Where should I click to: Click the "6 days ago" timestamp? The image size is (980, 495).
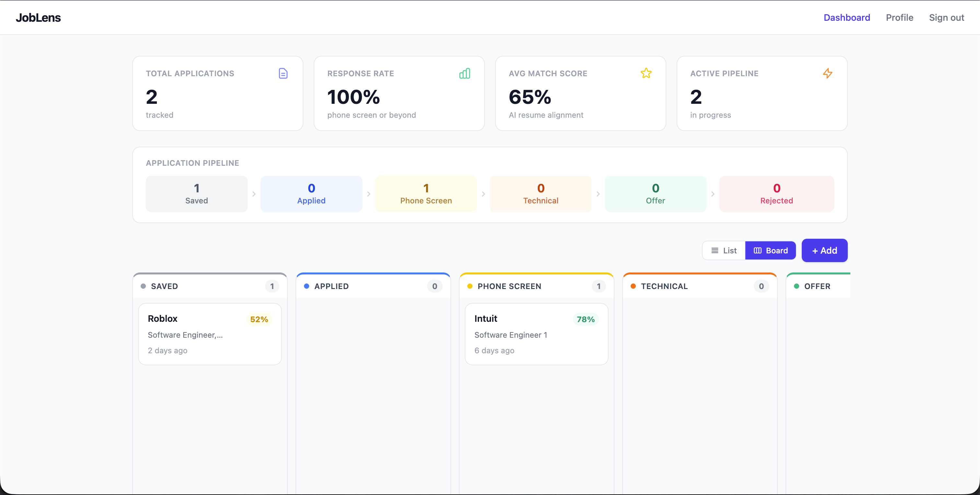494,351
